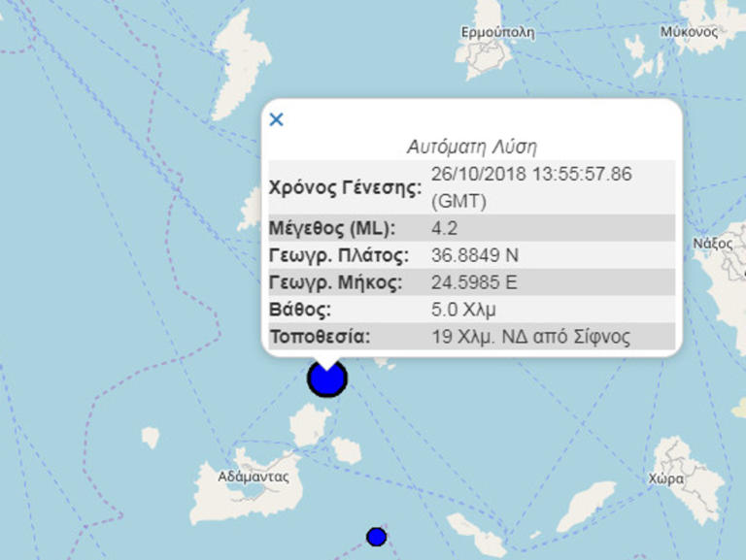Click the Νάξος map label
The width and height of the screenshot is (746, 560).
pos(712,244)
